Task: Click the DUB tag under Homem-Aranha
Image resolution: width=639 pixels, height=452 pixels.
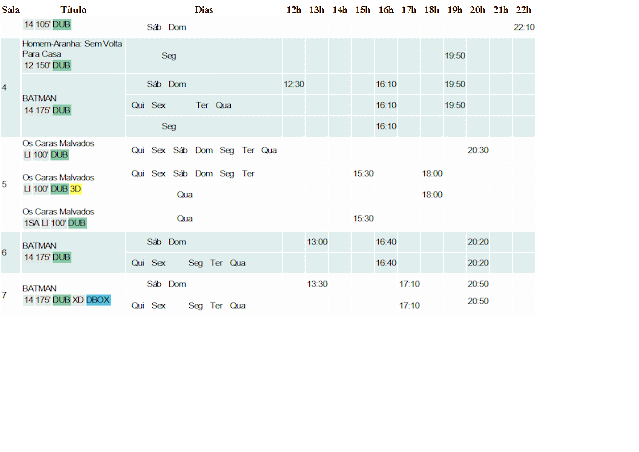Action: [x=62, y=65]
